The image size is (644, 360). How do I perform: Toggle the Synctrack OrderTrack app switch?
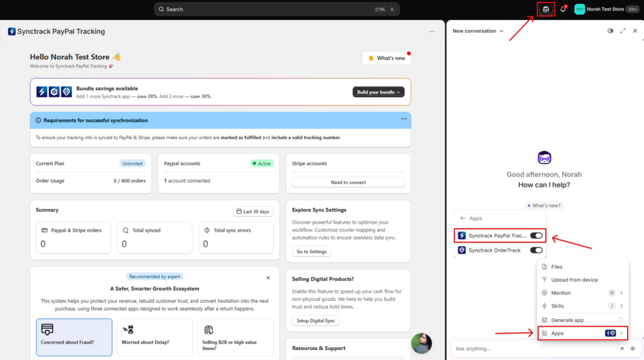click(536, 251)
